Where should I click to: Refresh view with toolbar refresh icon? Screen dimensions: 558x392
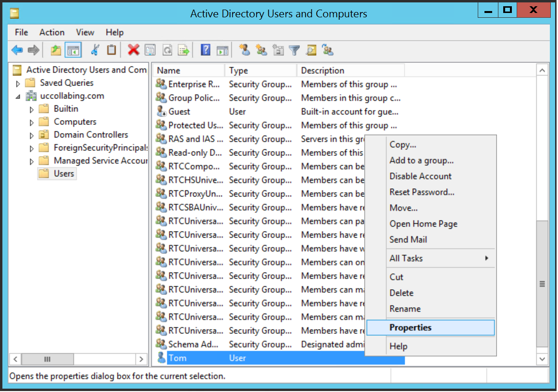click(x=167, y=50)
